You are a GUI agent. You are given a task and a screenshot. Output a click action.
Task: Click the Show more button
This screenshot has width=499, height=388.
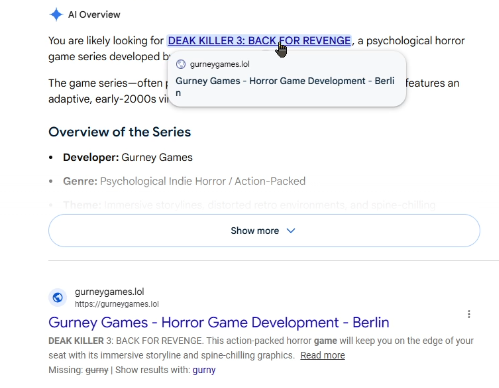click(x=264, y=231)
